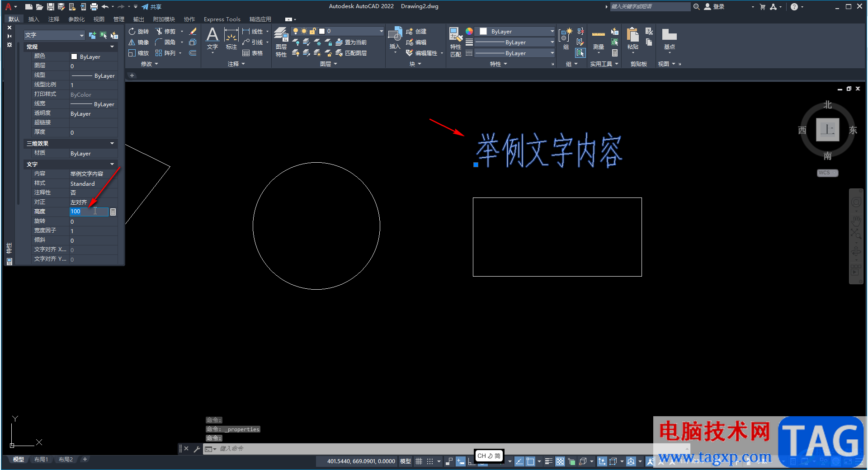This screenshot has height=470, width=868.
Task: Open the 参数化 ribbon tab
Action: (x=76, y=19)
